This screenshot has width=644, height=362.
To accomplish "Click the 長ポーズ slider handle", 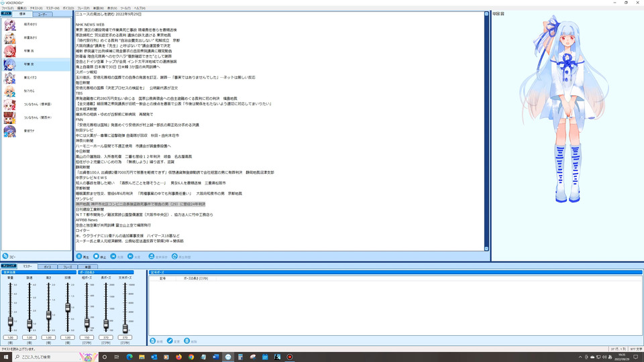I will (106, 324).
